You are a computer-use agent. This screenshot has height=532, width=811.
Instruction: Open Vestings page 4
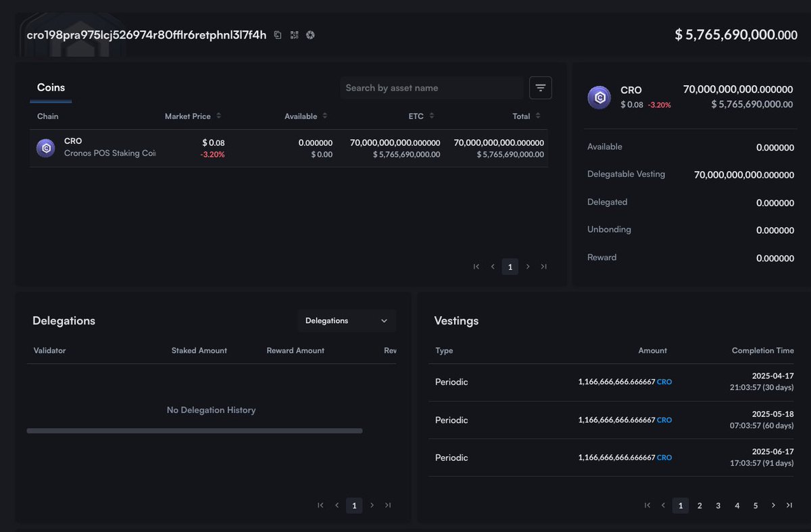click(737, 506)
